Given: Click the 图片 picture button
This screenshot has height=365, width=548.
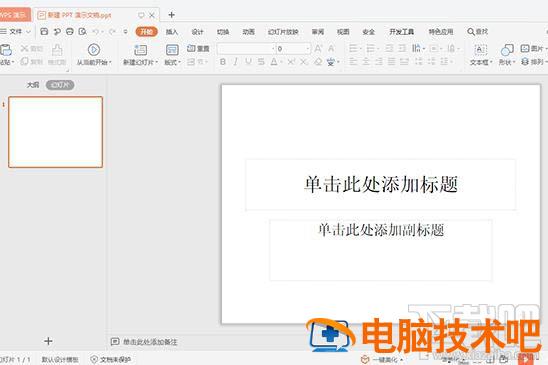Looking at the screenshot, I should click(533, 49).
